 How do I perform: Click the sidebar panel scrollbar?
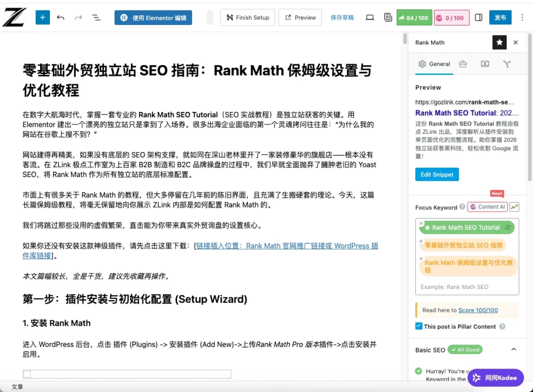click(530, 107)
